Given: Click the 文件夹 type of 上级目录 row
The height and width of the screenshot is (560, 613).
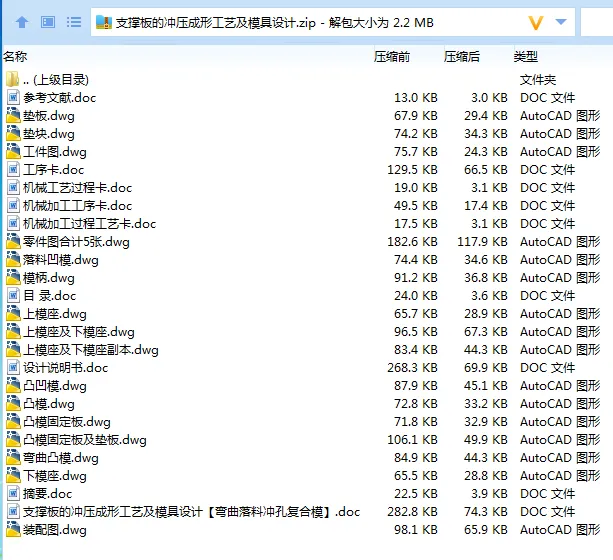Looking at the screenshot, I should pyautogui.click(x=538, y=80).
